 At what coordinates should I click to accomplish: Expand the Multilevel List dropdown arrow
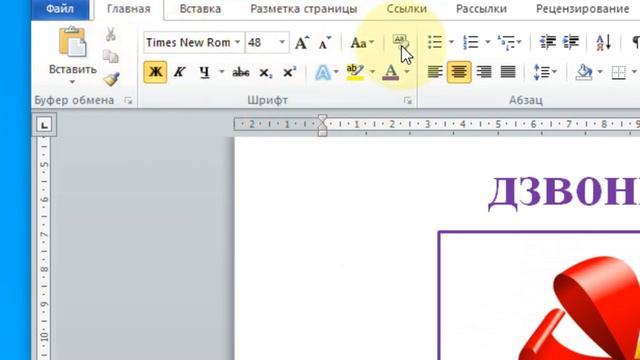tap(519, 42)
